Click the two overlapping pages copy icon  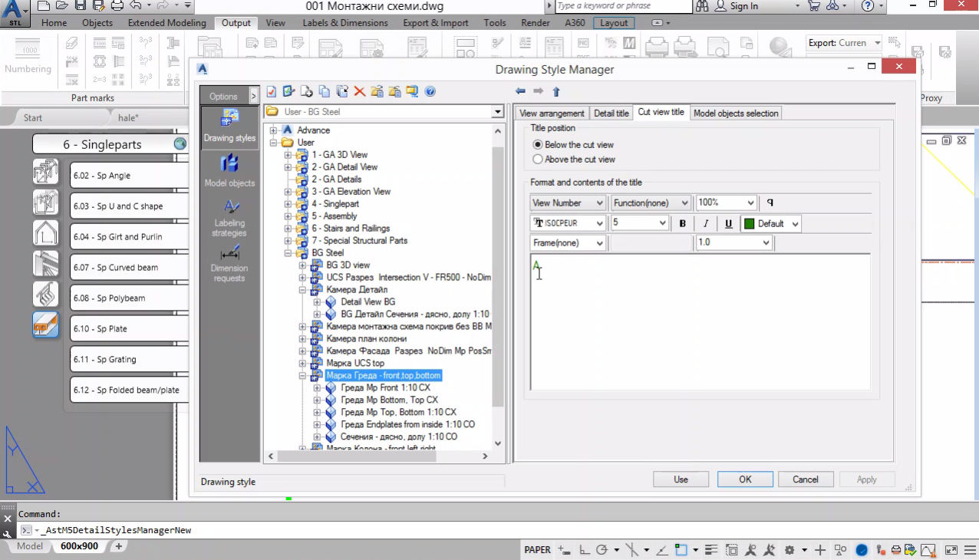click(x=325, y=91)
